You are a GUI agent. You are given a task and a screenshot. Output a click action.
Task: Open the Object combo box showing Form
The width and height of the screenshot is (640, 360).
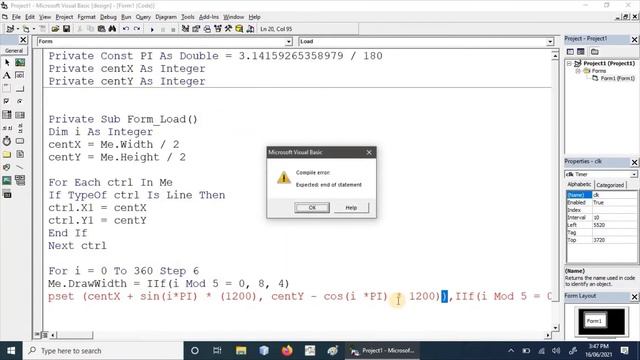[x=164, y=42]
